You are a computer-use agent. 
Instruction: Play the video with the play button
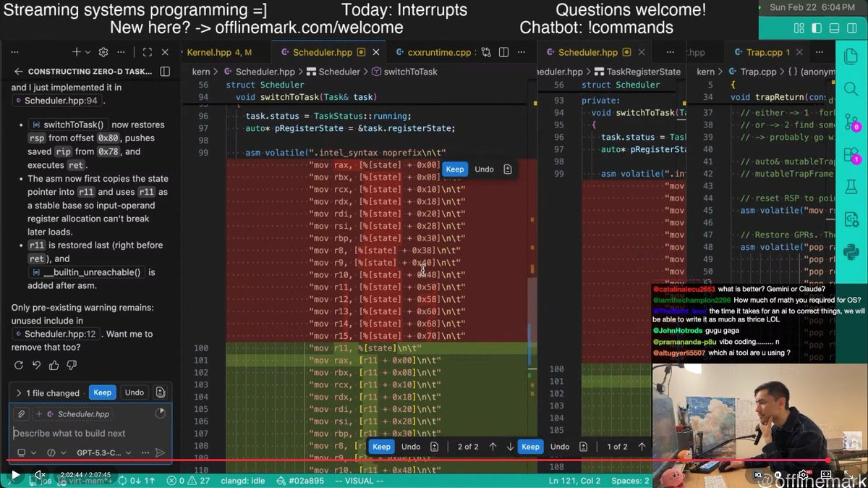pos(15,475)
